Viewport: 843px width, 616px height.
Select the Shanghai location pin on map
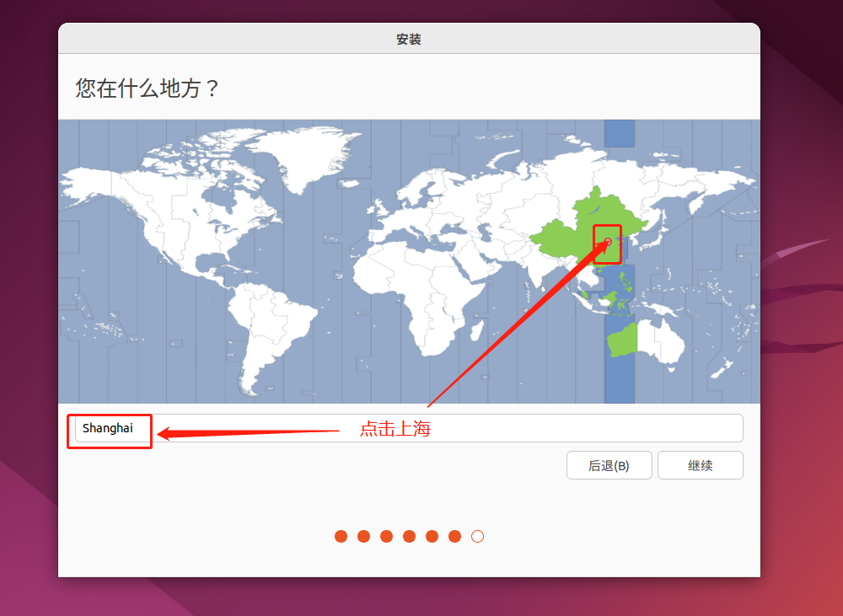608,242
